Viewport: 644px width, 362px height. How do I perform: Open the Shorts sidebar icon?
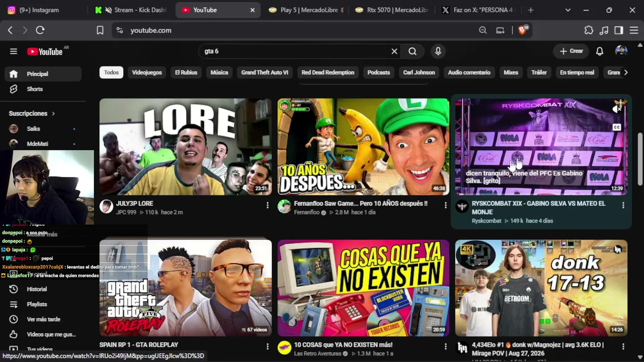pyautogui.click(x=14, y=89)
